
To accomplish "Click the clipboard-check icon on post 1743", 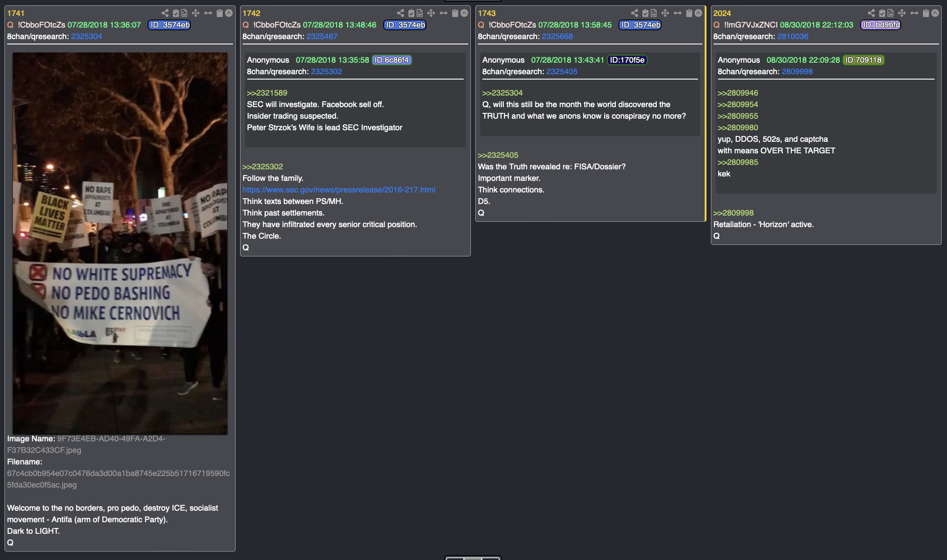I will 646,13.
